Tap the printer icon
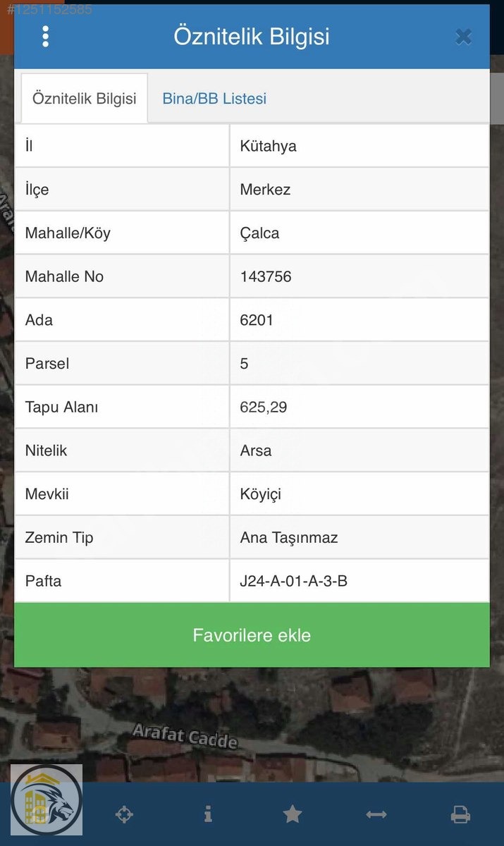 click(460, 815)
